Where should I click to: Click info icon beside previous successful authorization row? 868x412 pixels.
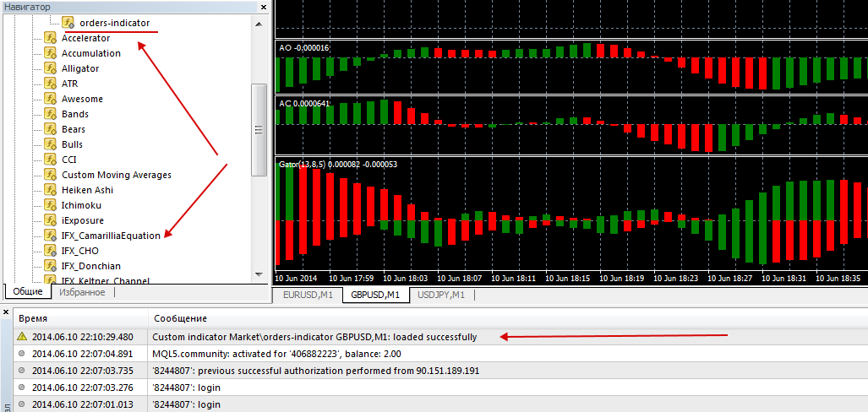coord(22,371)
